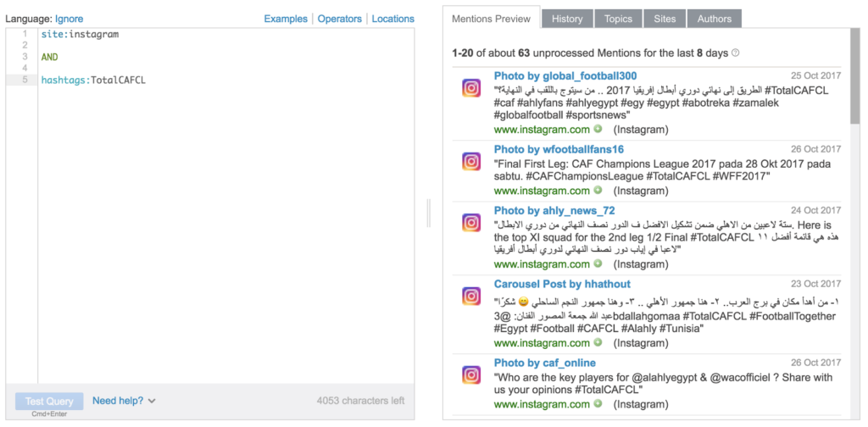868x427 pixels.
Task: Click Instagram icon beside wfootballfans16 post
Action: pos(471,161)
